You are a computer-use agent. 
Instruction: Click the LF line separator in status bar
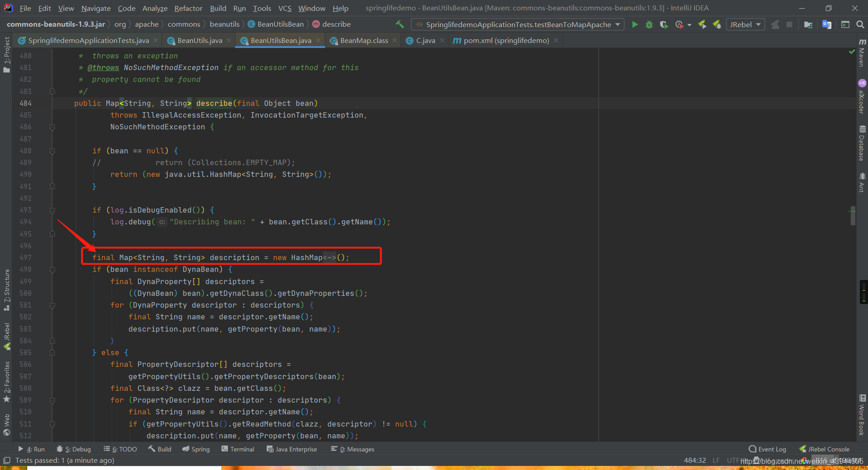(x=716, y=461)
